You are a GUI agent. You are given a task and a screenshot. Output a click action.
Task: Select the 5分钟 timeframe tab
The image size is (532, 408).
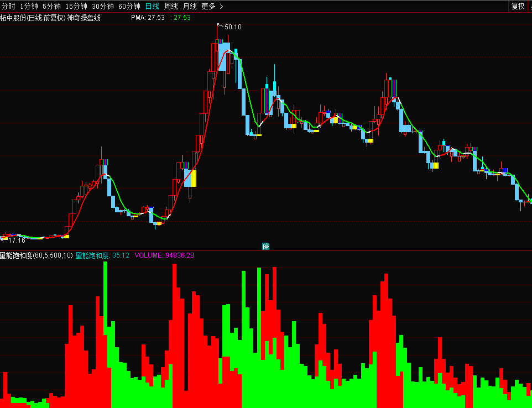pyautogui.click(x=51, y=6)
